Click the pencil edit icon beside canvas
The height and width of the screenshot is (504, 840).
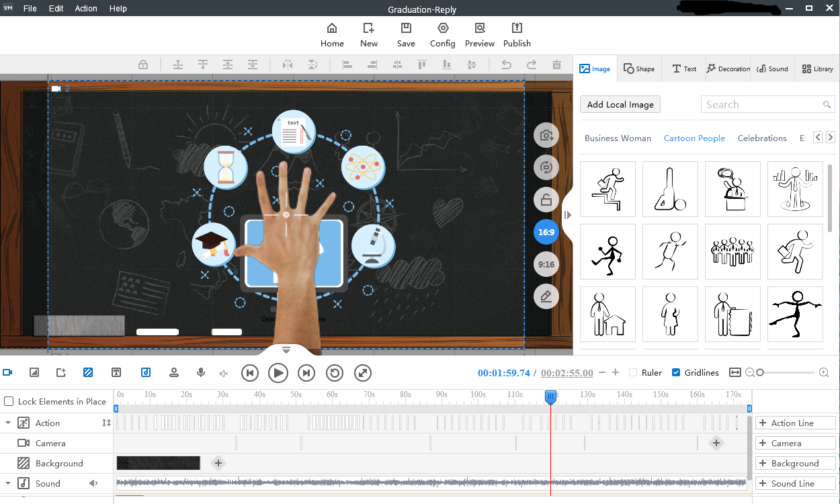[546, 296]
